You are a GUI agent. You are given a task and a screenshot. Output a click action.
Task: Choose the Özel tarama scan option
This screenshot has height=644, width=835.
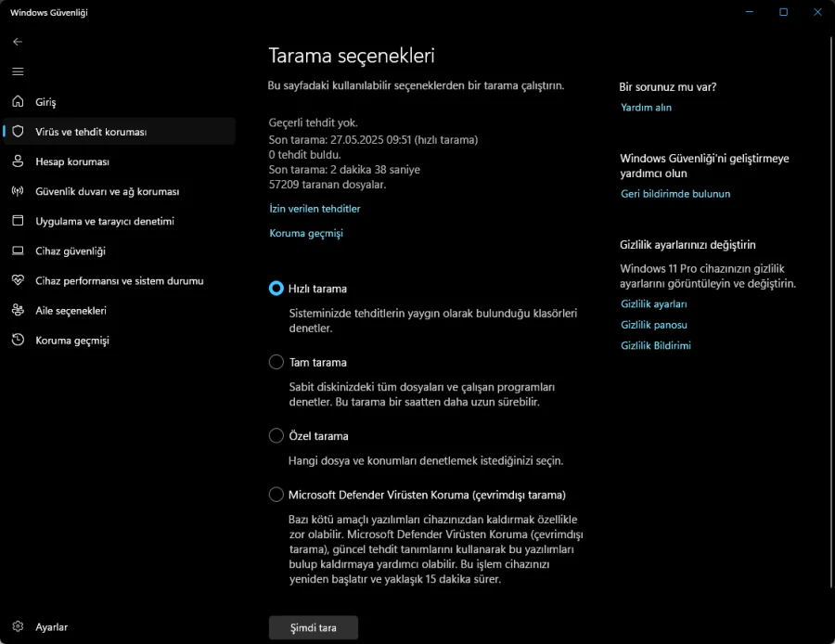276,435
